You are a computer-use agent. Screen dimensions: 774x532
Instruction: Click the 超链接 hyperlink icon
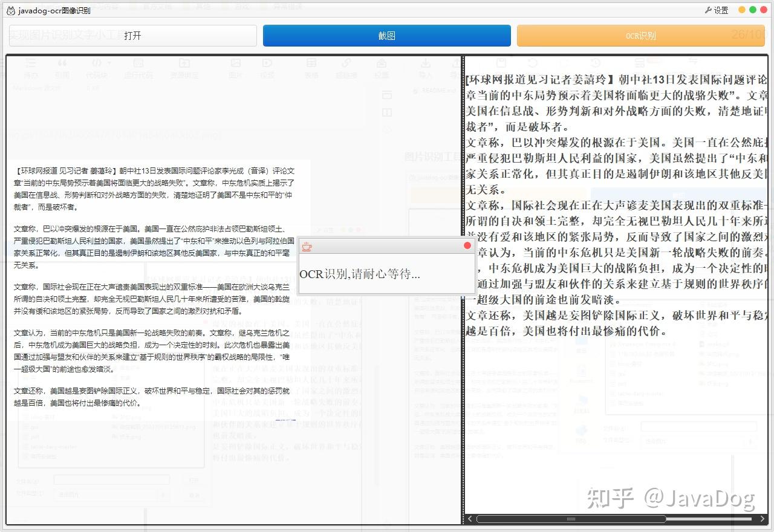(x=345, y=62)
